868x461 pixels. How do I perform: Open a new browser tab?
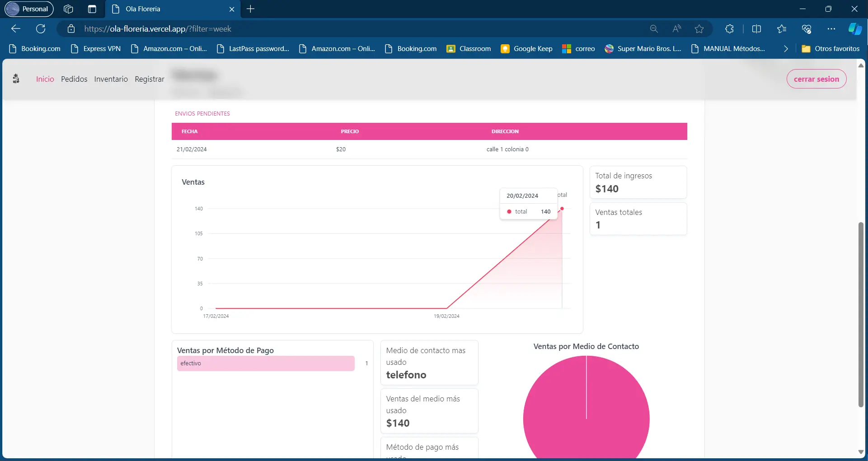tap(251, 9)
